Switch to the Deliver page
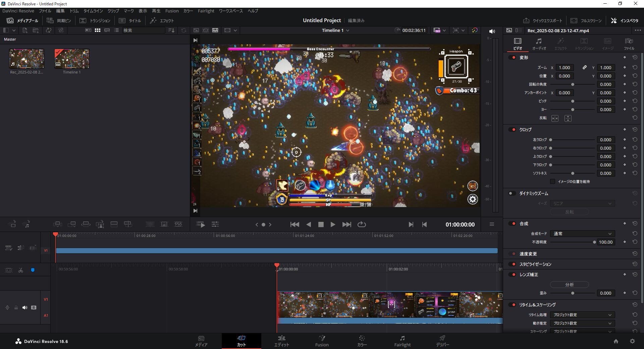 (442, 341)
